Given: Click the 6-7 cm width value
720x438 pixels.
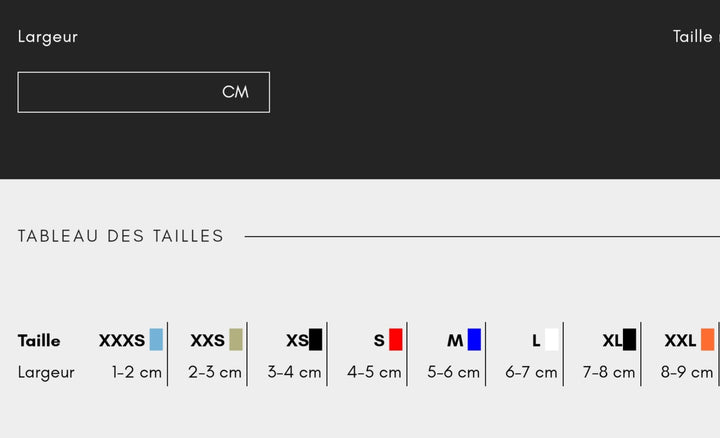Looking at the screenshot, I should pos(531,372).
